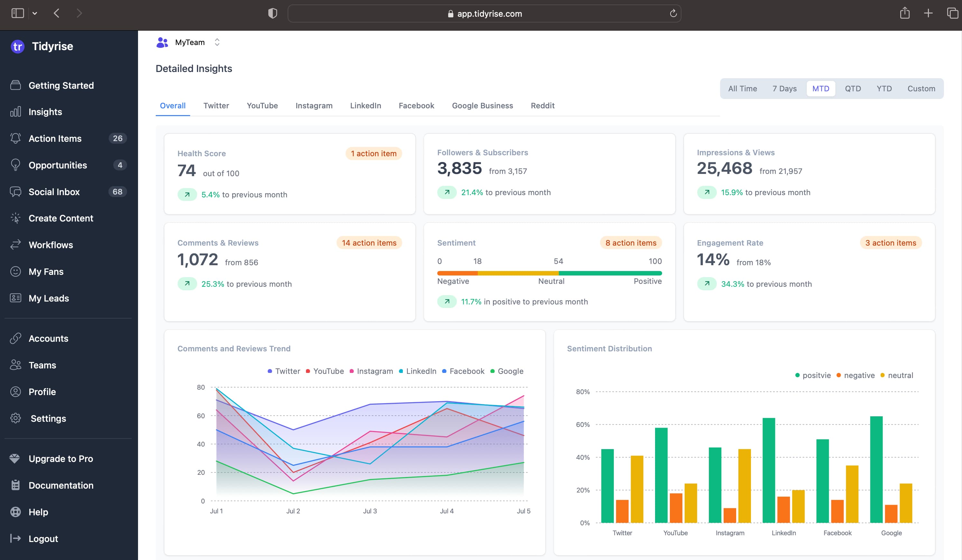The height and width of the screenshot is (560, 962).
Task: Click the privacy shield icon in the browser toolbar
Action: 273,14
